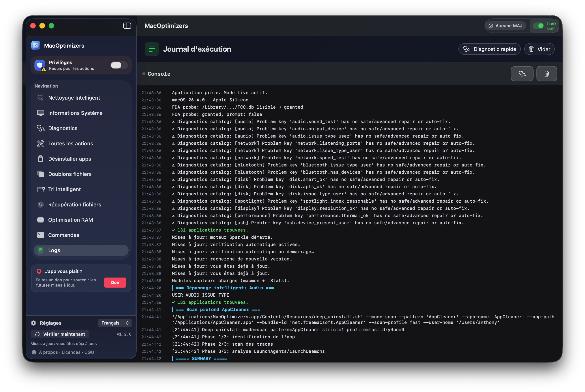Click the Privilèges shield icon with warning
Screen dimensions: 585x392
pyautogui.click(x=40, y=65)
